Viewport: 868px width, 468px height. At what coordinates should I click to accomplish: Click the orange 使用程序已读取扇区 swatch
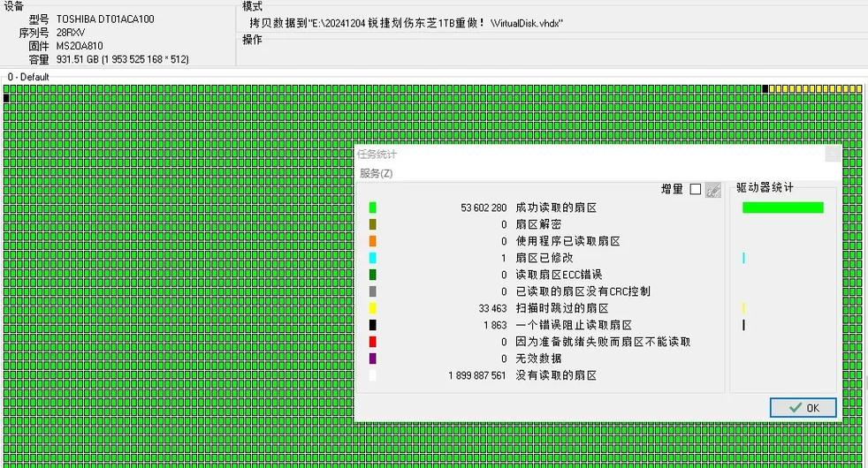tap(372, 241)
